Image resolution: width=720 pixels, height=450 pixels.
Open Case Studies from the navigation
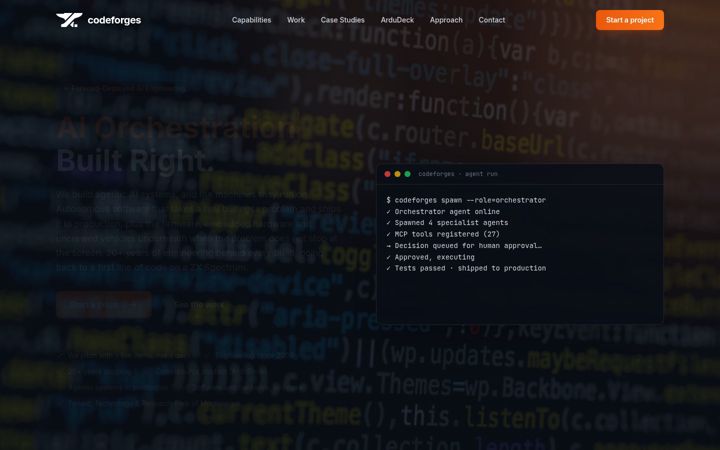coord(343,20)
